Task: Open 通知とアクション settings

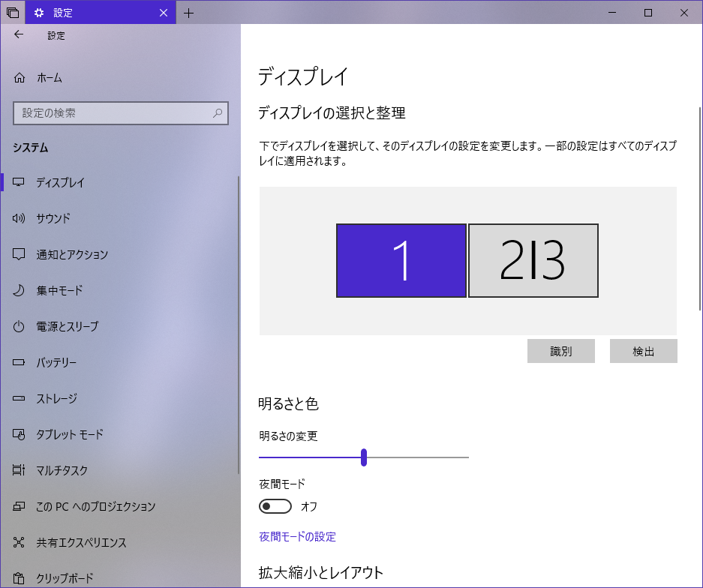Action: (119, 254)
